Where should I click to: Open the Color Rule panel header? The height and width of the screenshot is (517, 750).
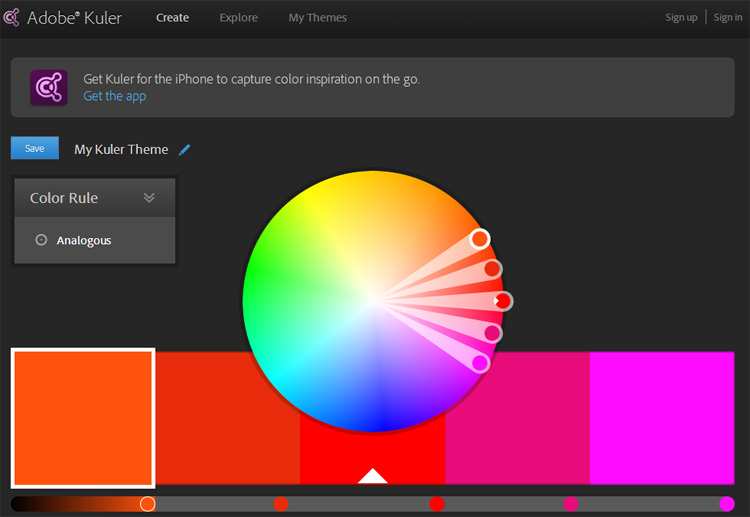pos(95,198)
